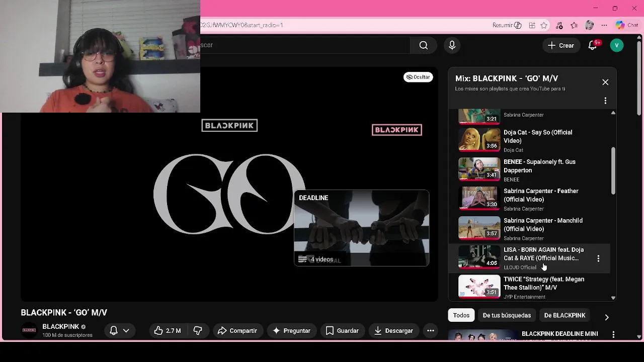Open the BLACKPINK channel name link
Viewport: 644px width, 362px height.
61,326
